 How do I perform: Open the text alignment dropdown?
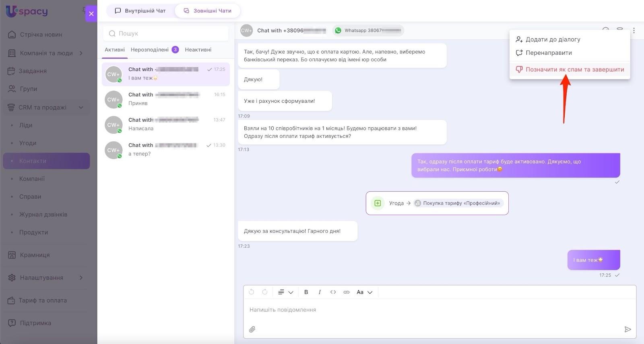tap(285, 292)
